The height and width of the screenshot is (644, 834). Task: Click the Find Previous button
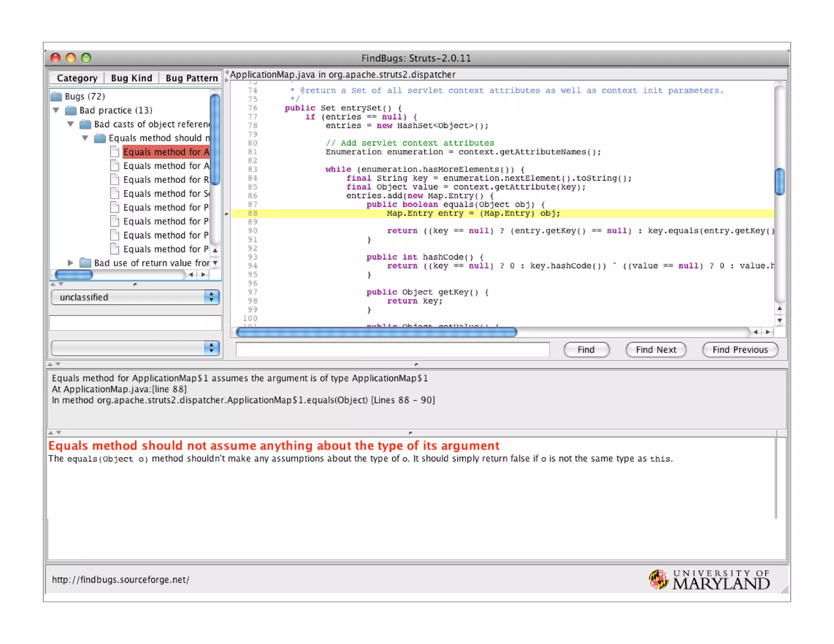pyautogui.click(x=740, y=350)
